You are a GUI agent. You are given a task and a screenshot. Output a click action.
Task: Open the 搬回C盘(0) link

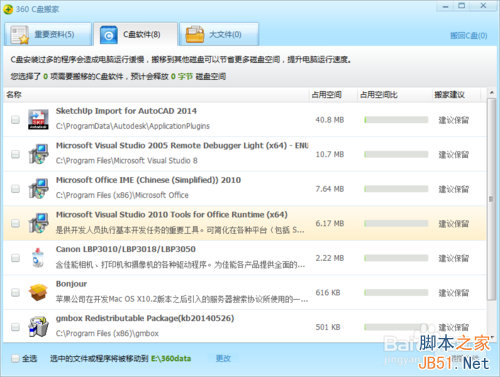(x=468, y=35)
